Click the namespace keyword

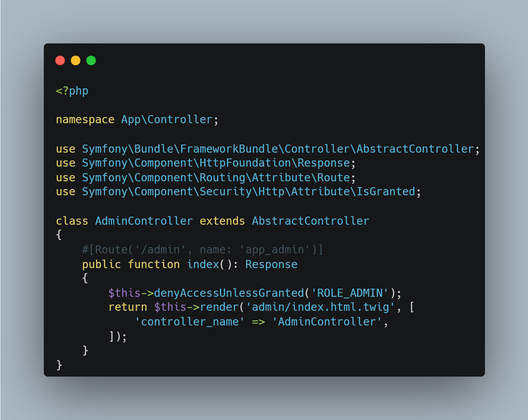pos(85,120)
